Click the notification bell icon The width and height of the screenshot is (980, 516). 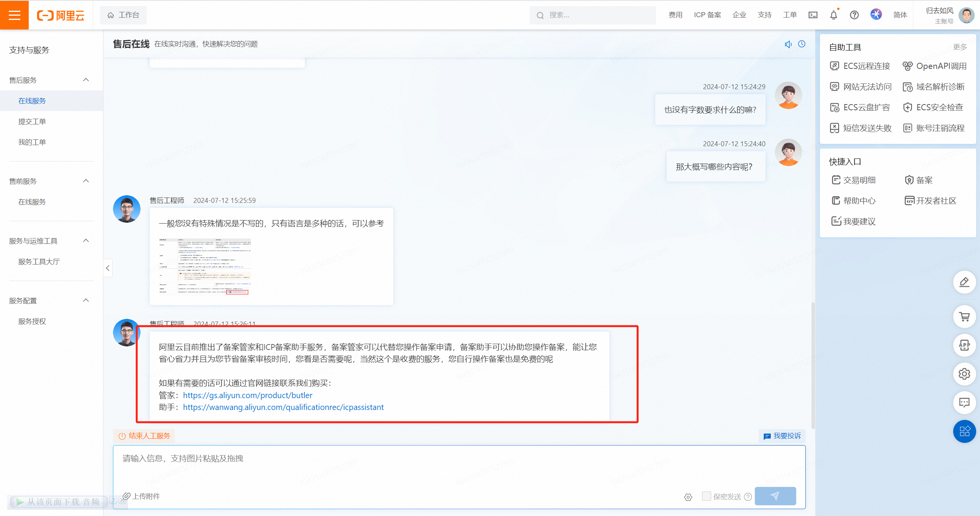[x=833, y=15]
